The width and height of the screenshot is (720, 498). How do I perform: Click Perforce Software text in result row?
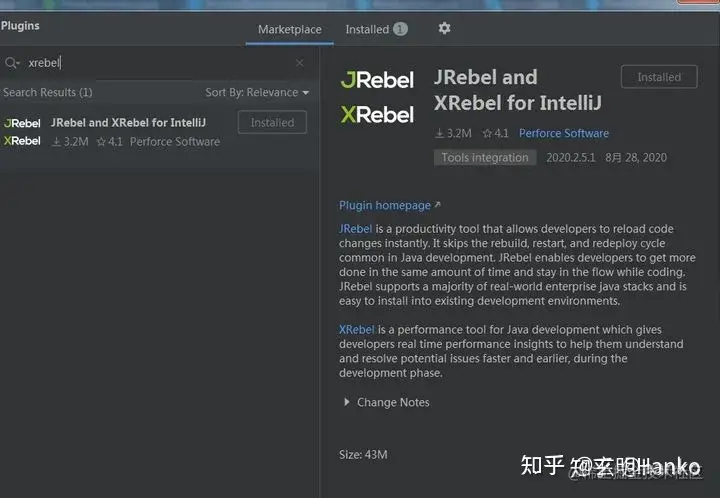(175, 141)
